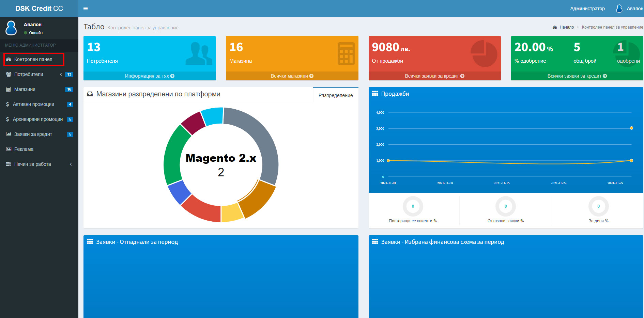
Task: Click the 16 badge next to Магазини
Action: (69, 89)
